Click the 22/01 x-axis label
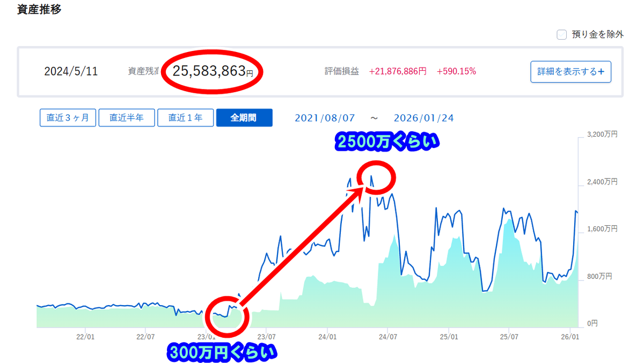This screenshot has height=363, width=644. 86,337
